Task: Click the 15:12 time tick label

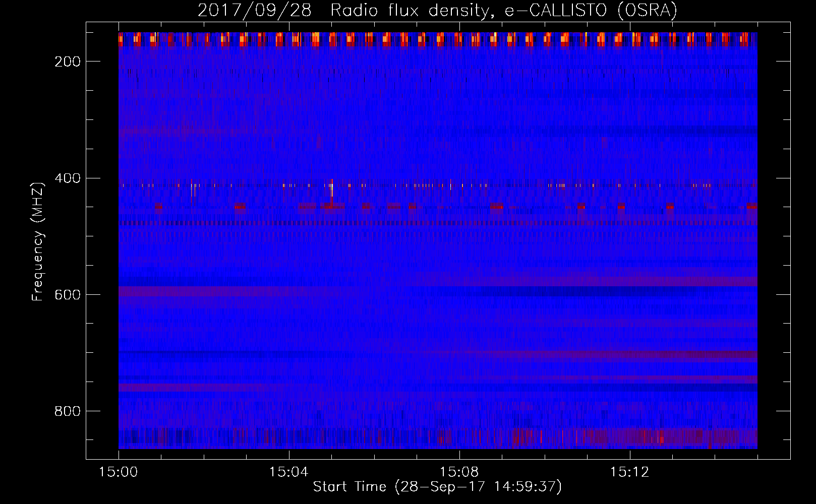Action: point(629,472)
